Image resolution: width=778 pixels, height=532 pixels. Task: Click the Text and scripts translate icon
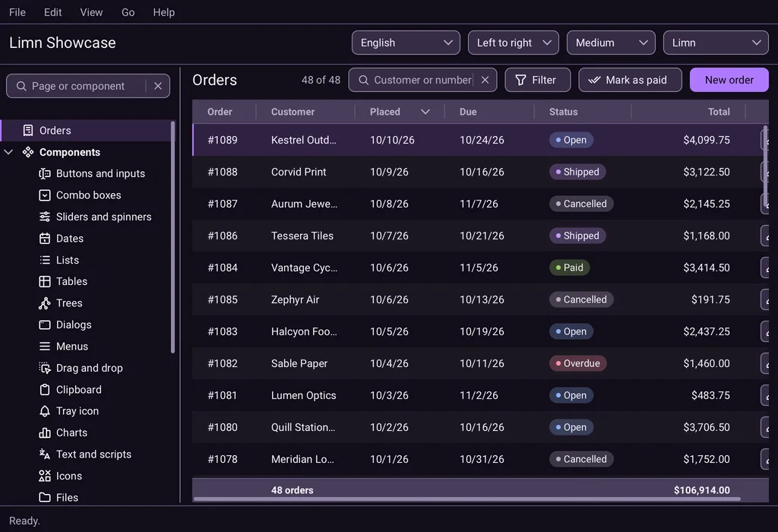click(45, 454)
